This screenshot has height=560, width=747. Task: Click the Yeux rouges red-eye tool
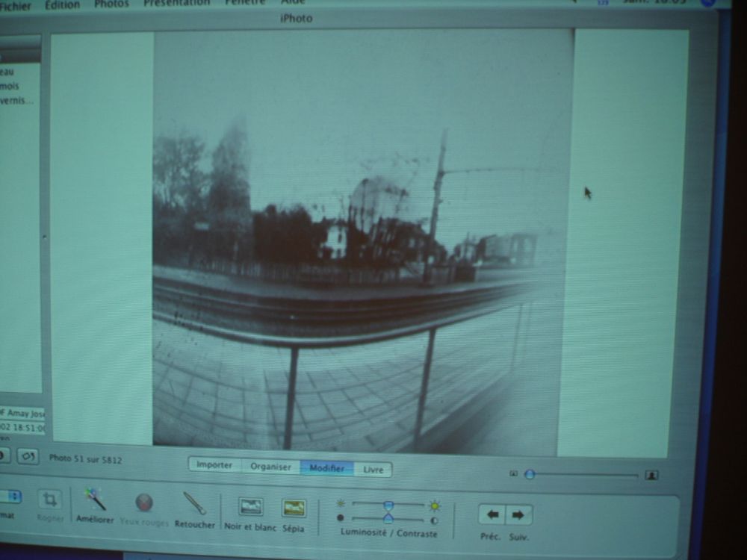144,503
